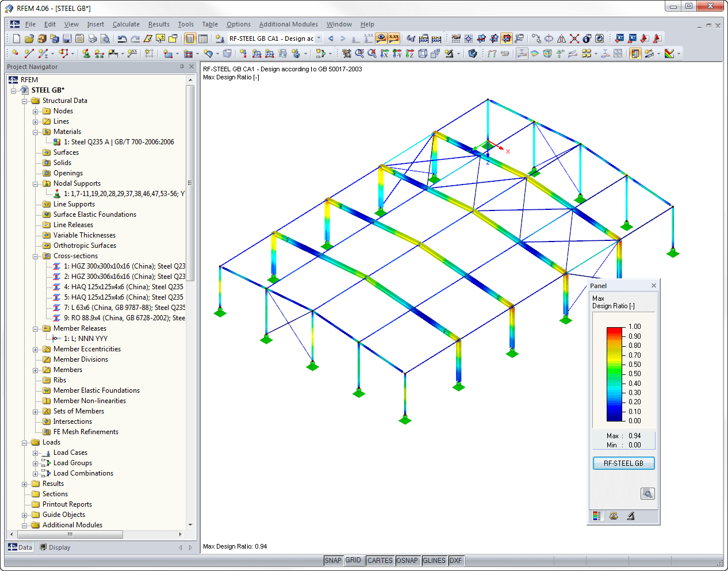
Task: Click the color scale options icon
Action: tap(669, 53)
